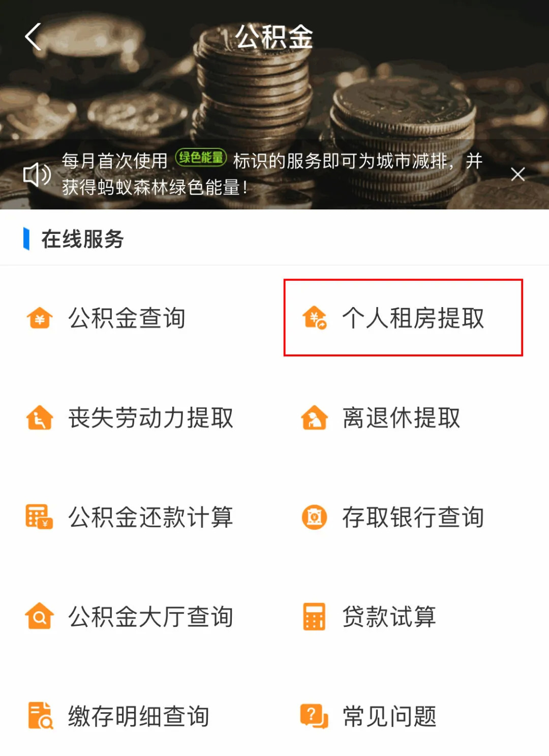Open 贷款试算 service label

click(x=389, y=617)
